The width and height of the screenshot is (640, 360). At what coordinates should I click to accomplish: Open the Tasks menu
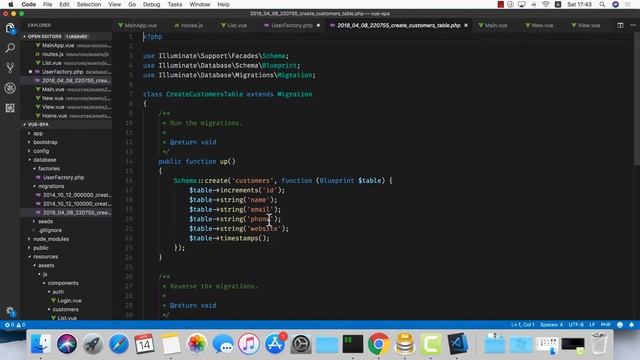pyautogui.click(x=175, y=4)
